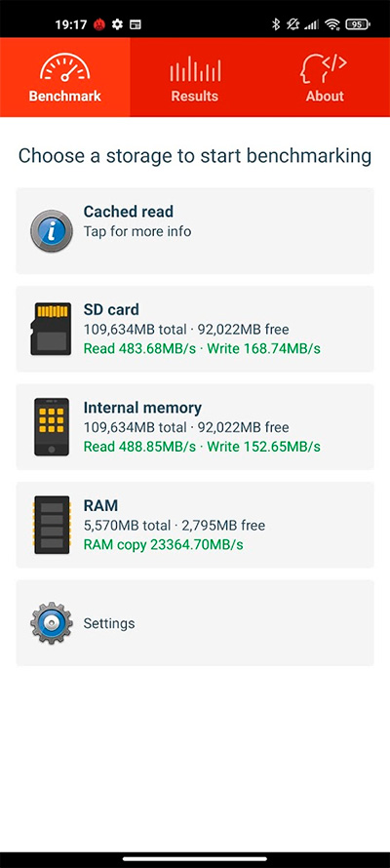Screen dimensions: 390x868
Task: Open the About tab
Action: click(325, 77)
